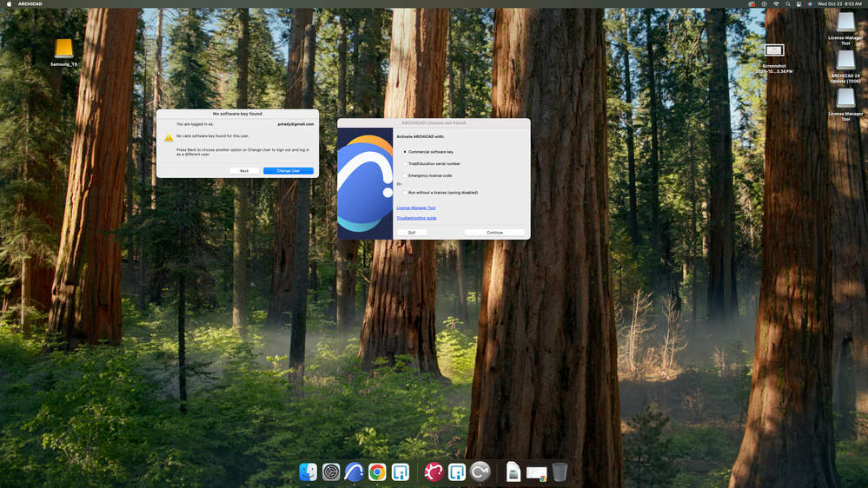Activate Siri from menu bar
Viewport: 868px width, 488px height.
(810, 3)
